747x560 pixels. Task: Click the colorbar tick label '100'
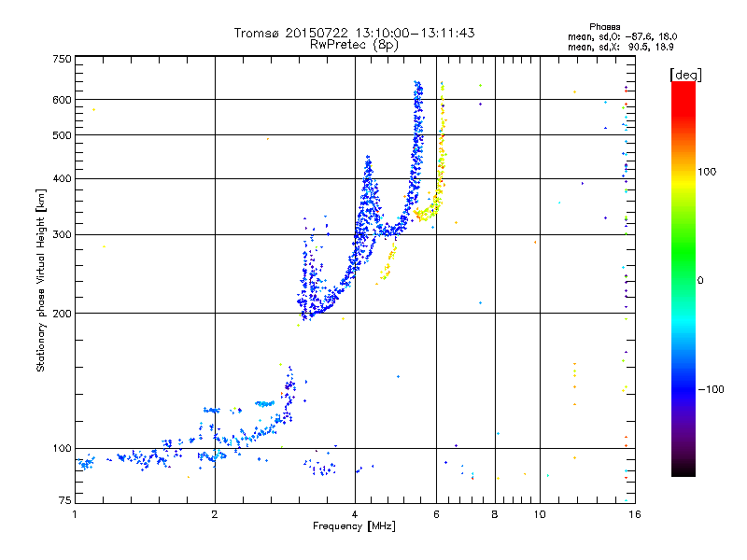pyautogui.click(x=707, y=172)
